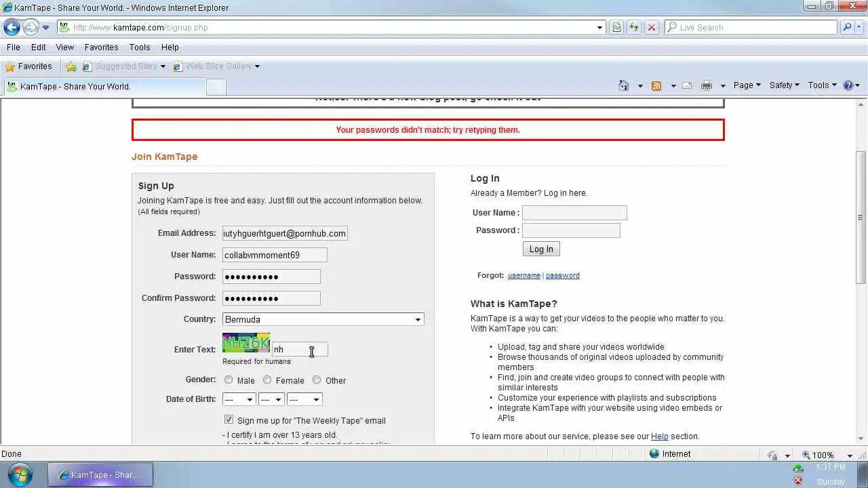Open the Tools menu in menu bar
Screen dimensions: 868x488
[x=140, y=47]
